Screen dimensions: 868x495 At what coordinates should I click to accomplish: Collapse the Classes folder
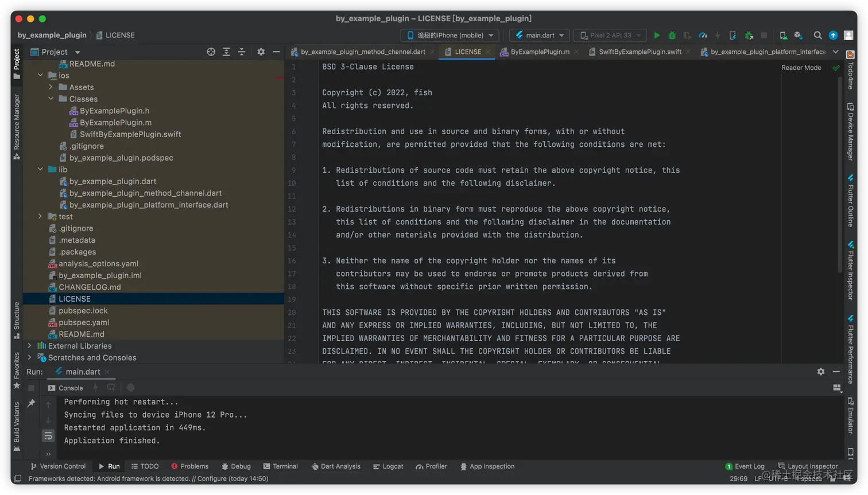(x=51, y=99)
